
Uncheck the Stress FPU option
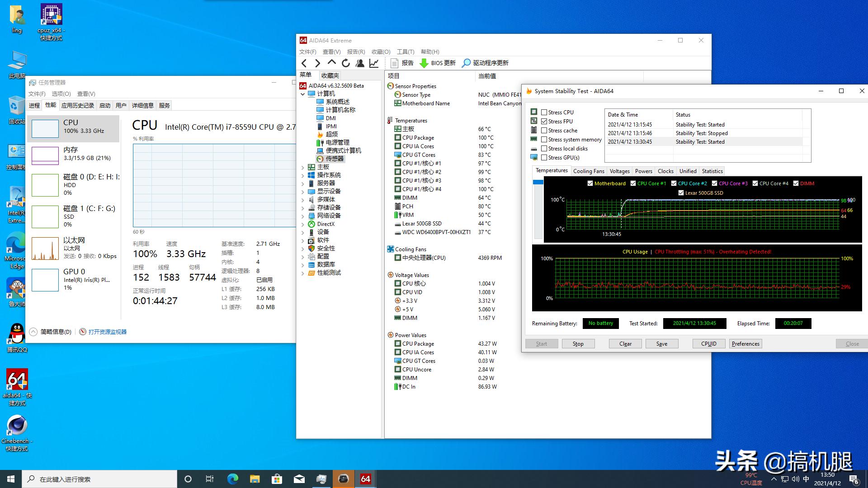tap(544, 121)
